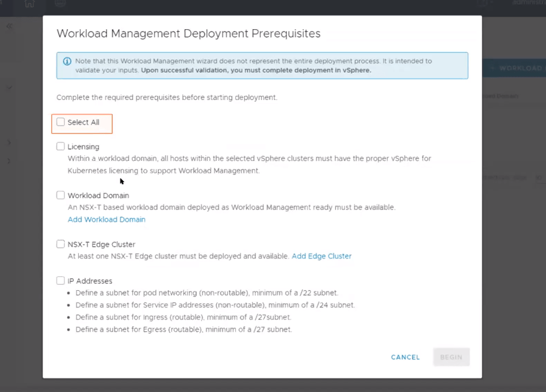Tick the Workload Domain checkbox
This screenshot has height=392, width=546.
(x=61, y=195)
